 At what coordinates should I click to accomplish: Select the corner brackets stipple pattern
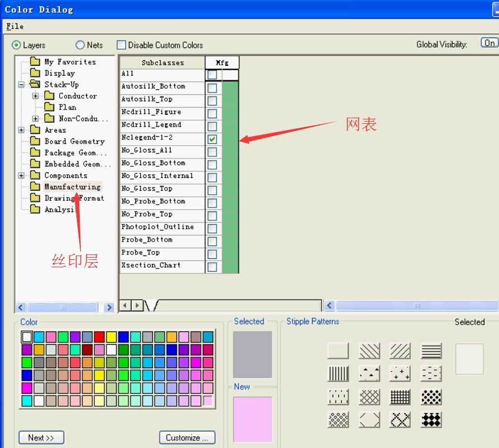click(x=369, y=420)
